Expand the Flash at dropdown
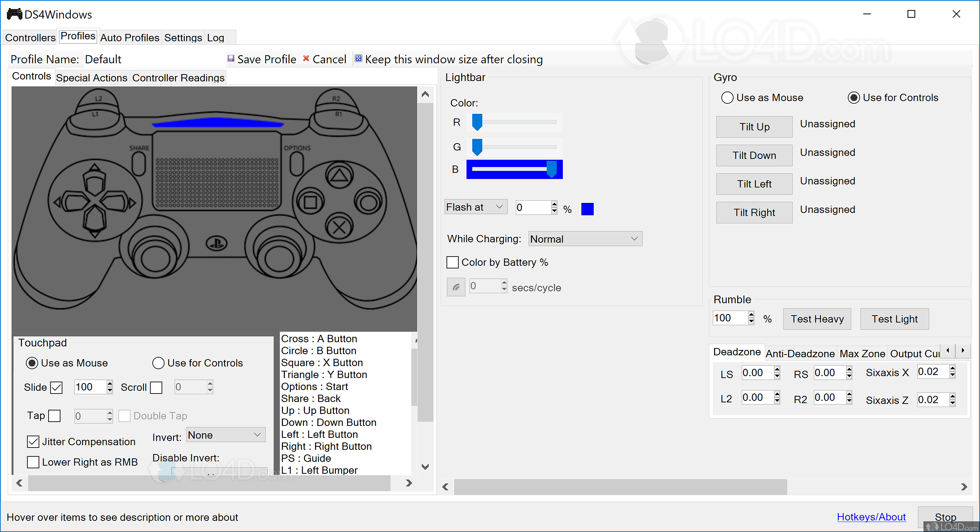The height and width of the screenshot is (532, 980). tap(475, 207)
